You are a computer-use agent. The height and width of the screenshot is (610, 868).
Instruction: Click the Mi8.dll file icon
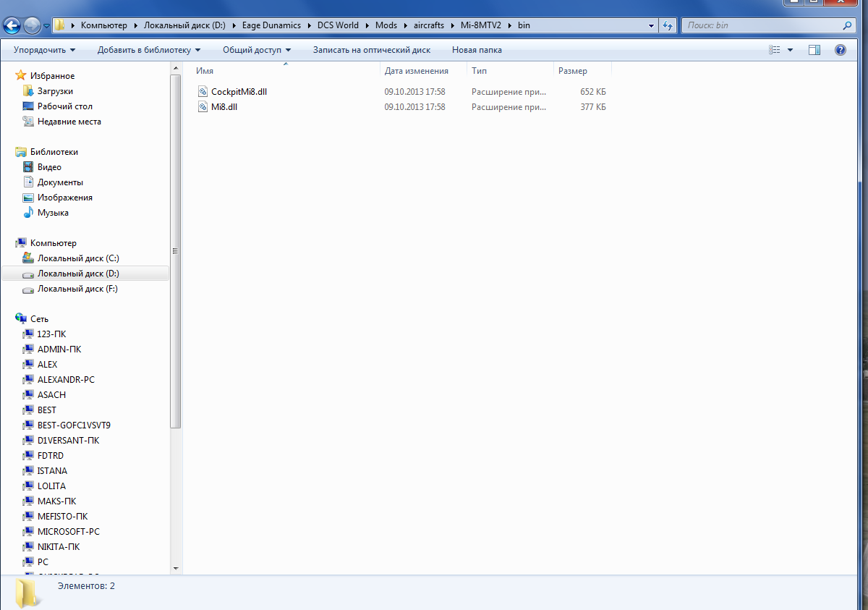point(203,107)
